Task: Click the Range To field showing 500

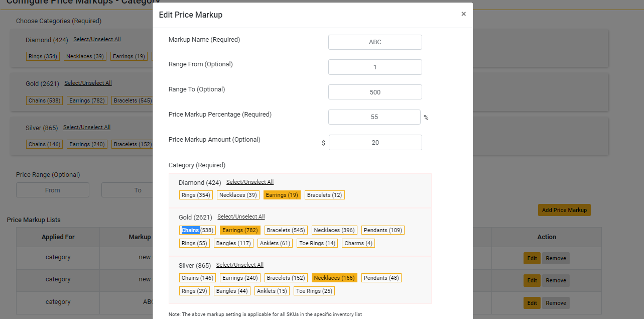Action: [375, 91]
